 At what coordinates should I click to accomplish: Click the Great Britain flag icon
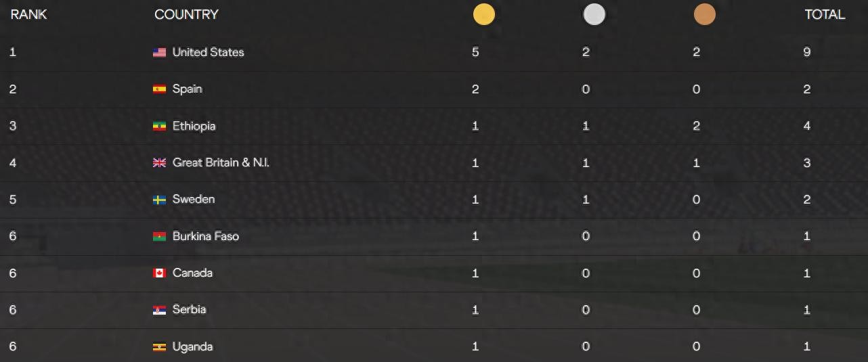coord(159,163)
